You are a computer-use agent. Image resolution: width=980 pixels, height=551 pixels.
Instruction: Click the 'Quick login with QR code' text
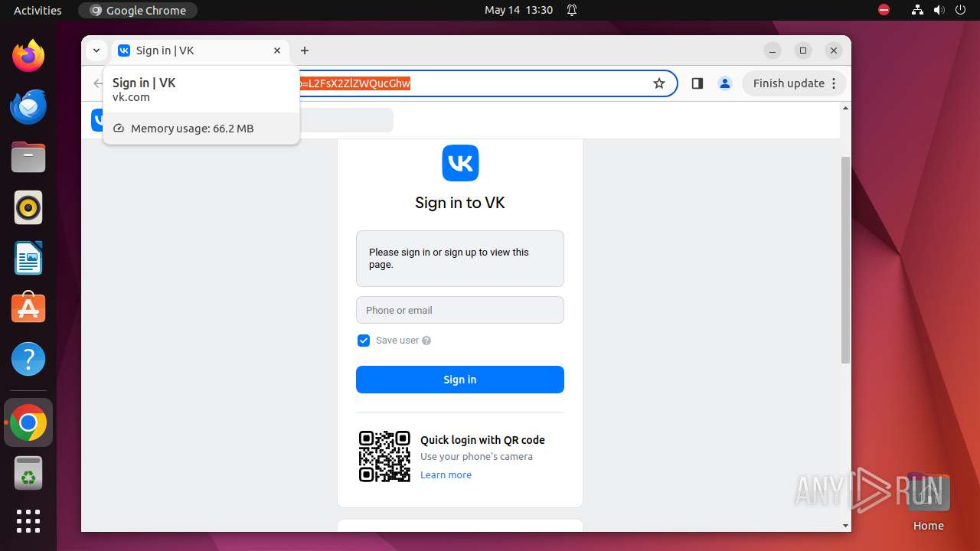[x=482, y=440]
